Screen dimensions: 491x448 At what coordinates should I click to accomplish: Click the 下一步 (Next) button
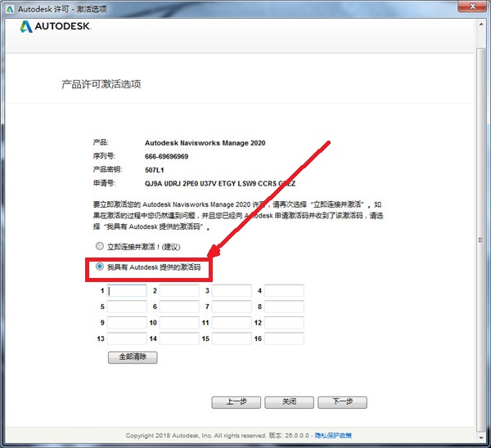[x=342, y=402]
